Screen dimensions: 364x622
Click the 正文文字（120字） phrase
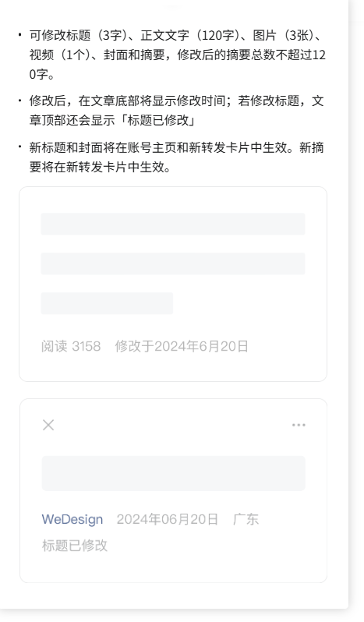pos(190,35)
